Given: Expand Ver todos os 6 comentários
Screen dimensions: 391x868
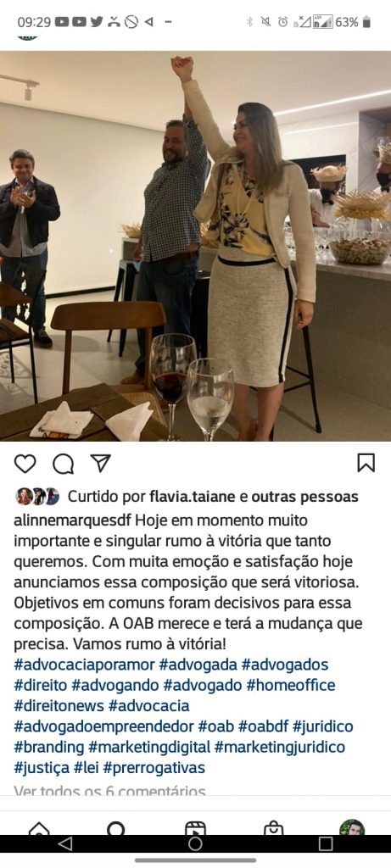Looking at the screenshot, I should [x=109, y=792].
